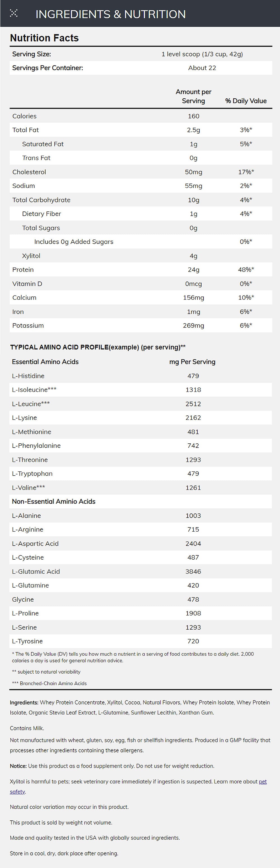Click the Non-Essential Aminio Acids subheading
This screenshot has width=280, height=868.
(53, 501)
